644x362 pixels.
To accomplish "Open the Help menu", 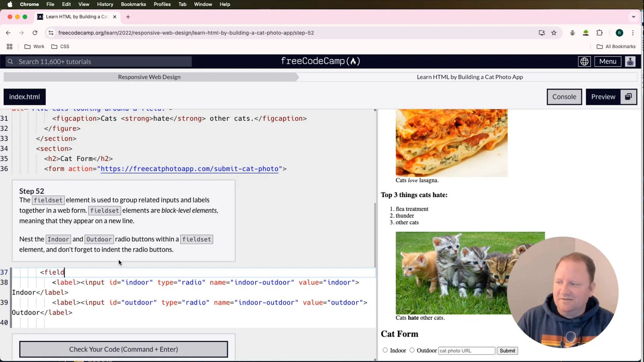I will tap(225, 4).
